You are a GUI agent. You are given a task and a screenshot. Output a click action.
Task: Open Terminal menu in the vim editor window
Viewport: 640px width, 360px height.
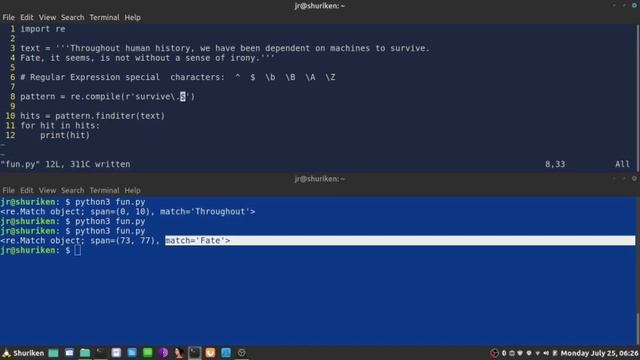tap(104, 18)
